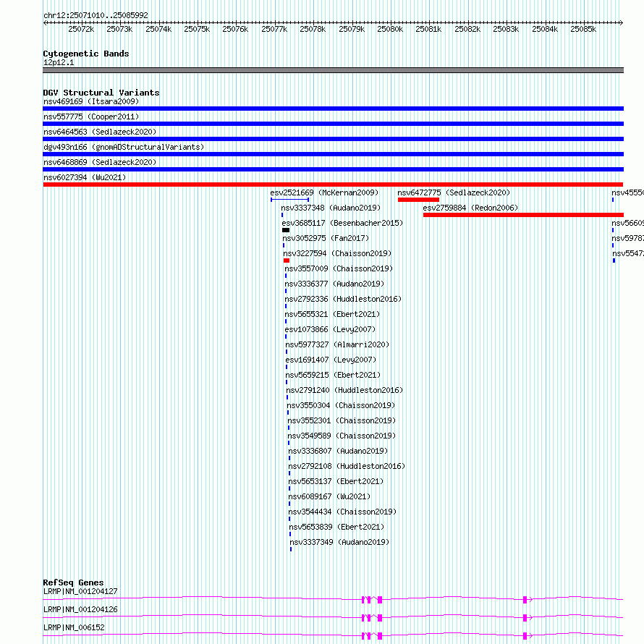The height and width of the screenshot is (644, 644).
Task: Click nsv3552301 (Chaisson2019) label
Action: coord(342,420)
